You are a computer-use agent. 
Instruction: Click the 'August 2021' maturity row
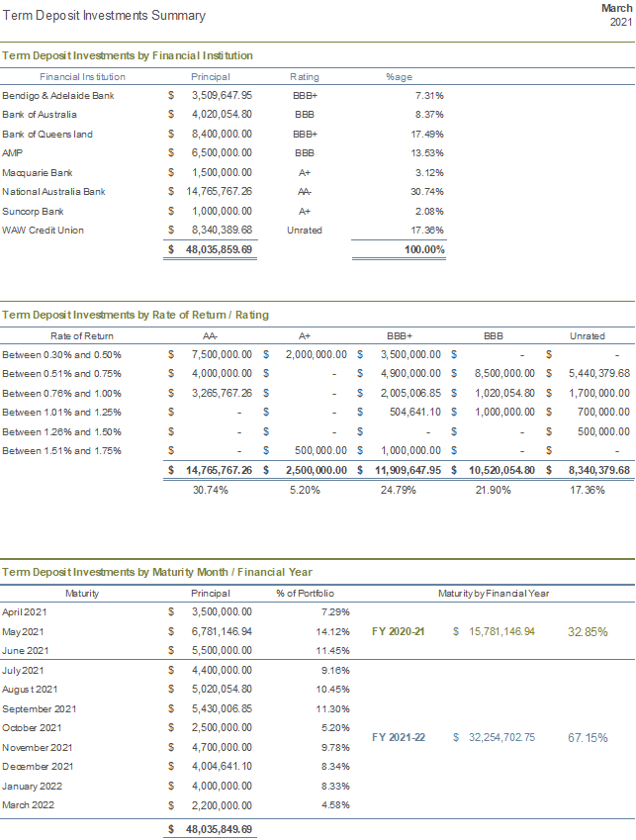point(30,690)
